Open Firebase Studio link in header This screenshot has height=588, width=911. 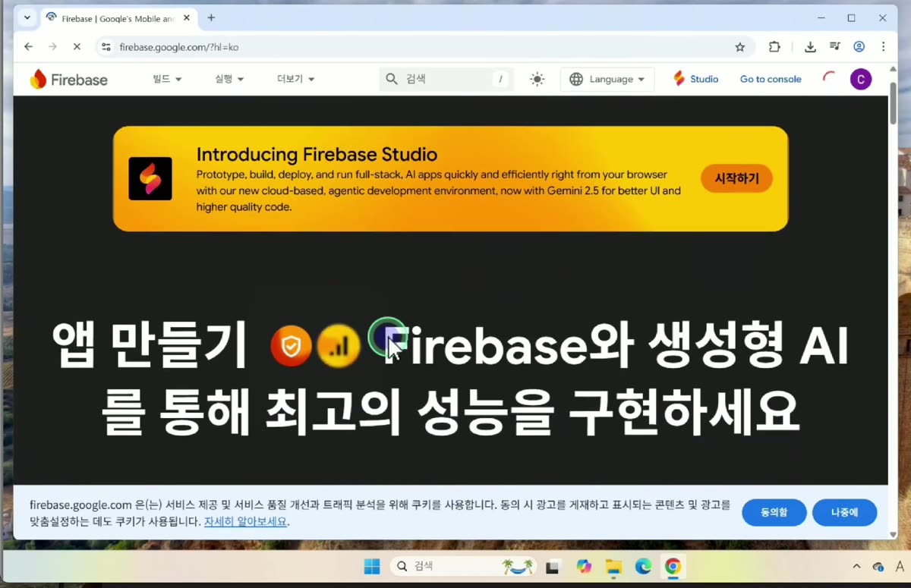pyautogui.click(x=695, y=79)
